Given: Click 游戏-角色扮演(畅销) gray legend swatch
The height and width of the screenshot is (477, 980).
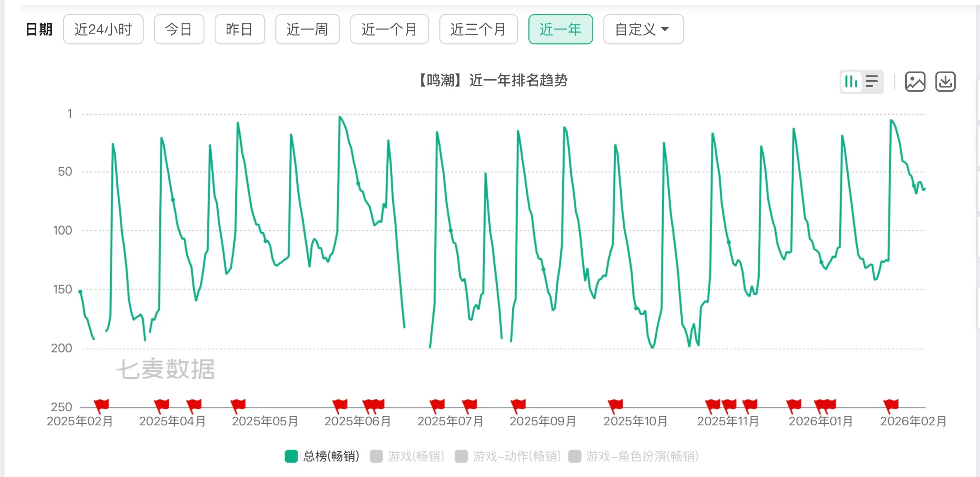Looking at the screenshot, I should click(575, 456).
